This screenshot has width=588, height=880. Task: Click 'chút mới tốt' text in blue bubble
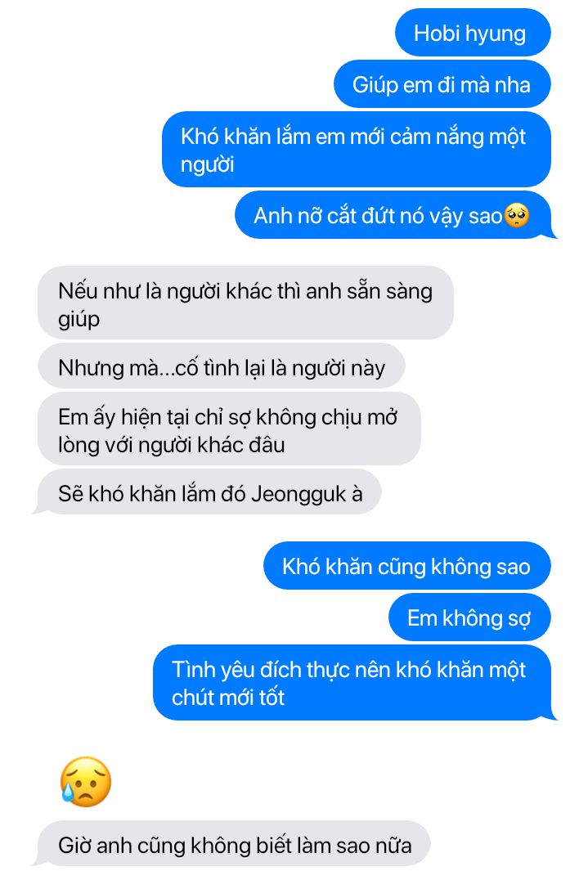(x=228, y=698)
